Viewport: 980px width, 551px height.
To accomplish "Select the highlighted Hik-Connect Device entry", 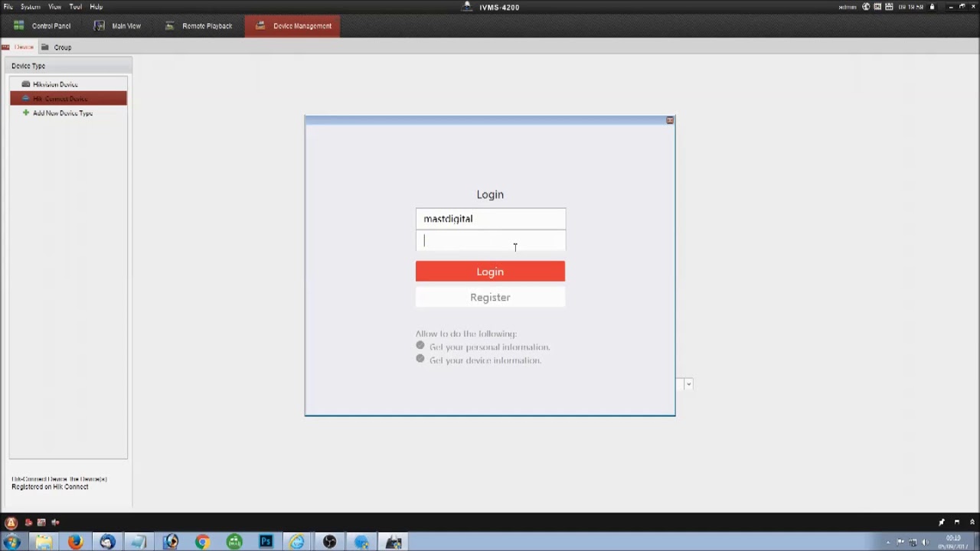I will click(x=68, y=99).
